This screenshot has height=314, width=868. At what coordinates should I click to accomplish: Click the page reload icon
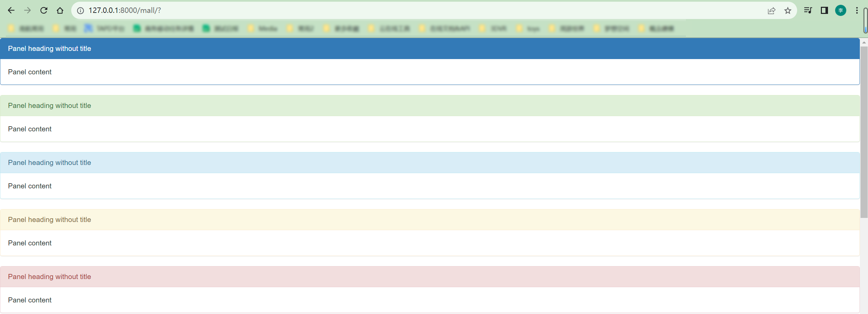44,10
